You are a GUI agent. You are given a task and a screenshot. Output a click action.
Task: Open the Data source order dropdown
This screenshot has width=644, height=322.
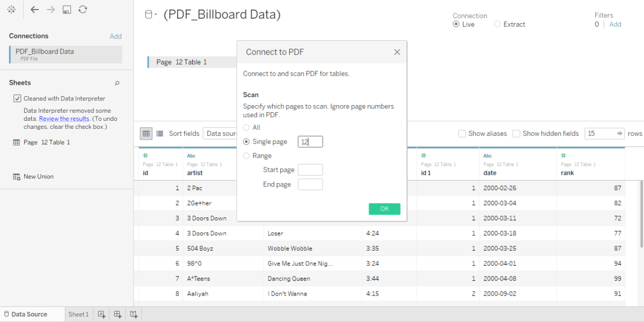point(221,133)
